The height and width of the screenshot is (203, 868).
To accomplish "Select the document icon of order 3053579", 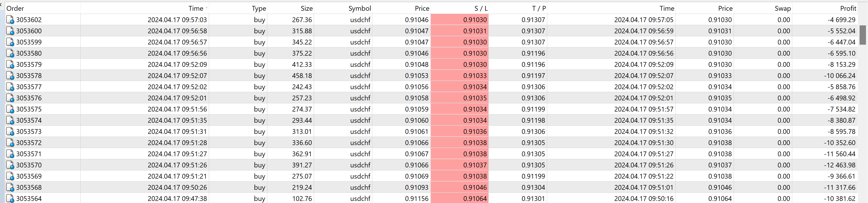I will pos(10,65).
